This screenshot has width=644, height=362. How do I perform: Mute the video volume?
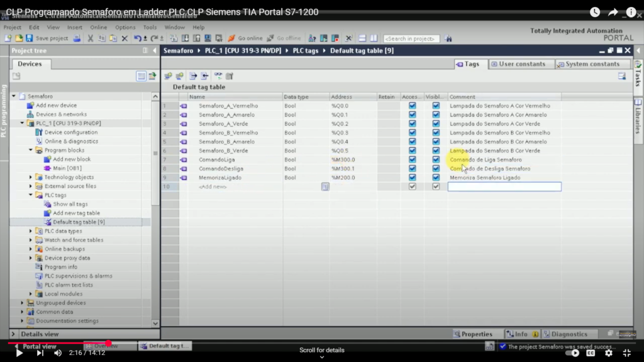click(x=58, y=353)
